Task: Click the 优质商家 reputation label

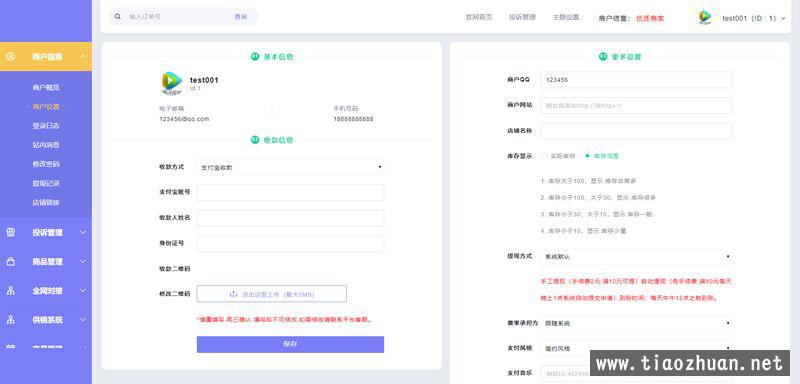Action: (x=650, y=18)
